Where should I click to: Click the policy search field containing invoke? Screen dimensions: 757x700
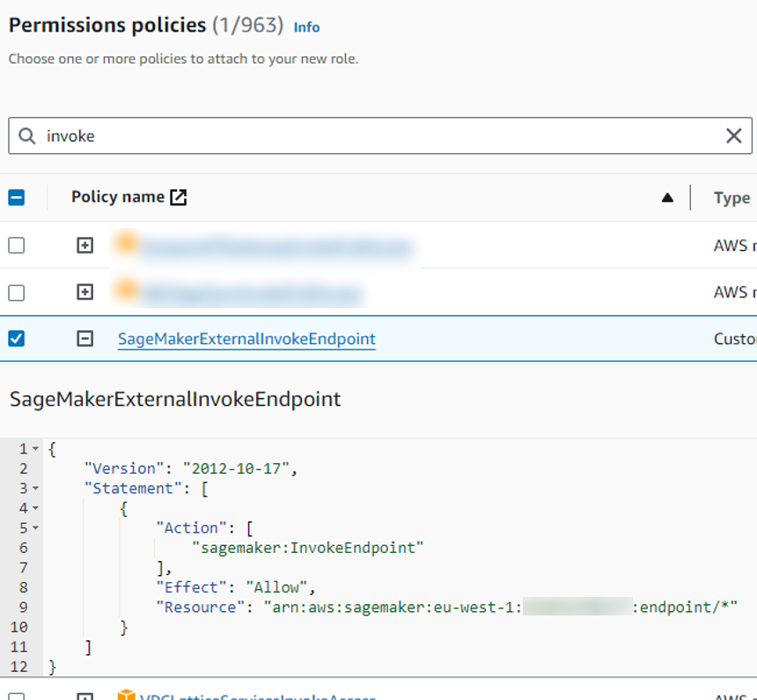pyautogui.click(x=380, y=136)
